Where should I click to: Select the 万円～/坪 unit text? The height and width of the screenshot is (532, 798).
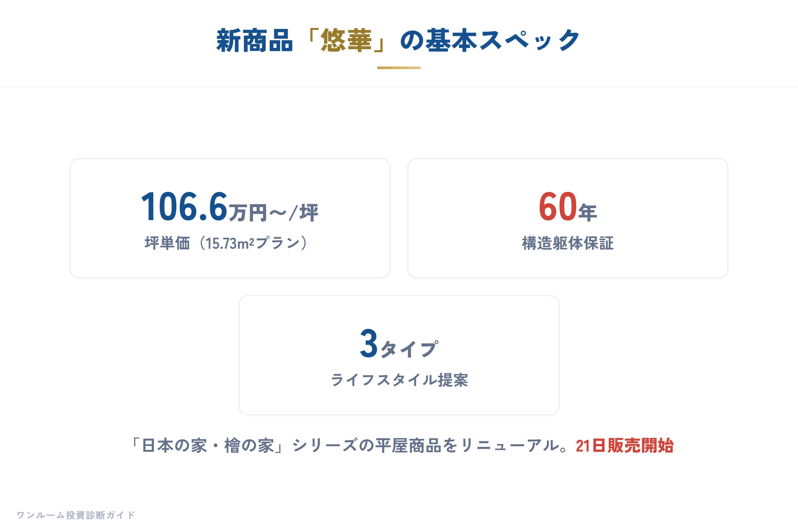point(273,213)
